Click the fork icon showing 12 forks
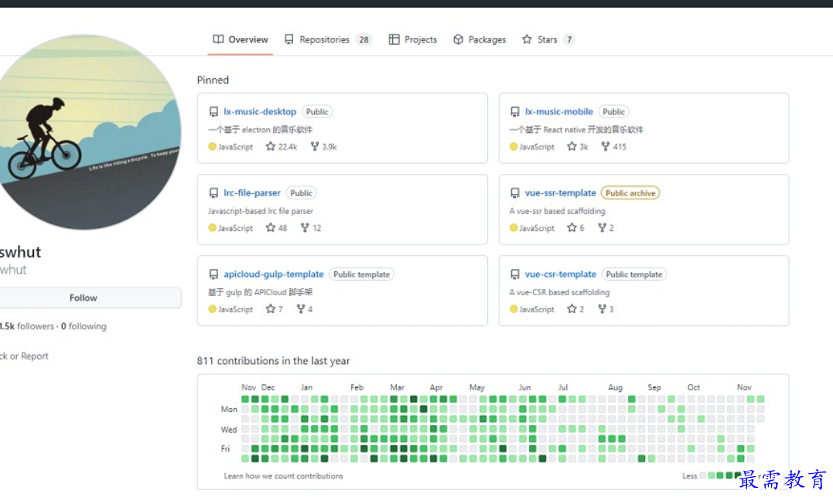 click(x=305, y=227)
